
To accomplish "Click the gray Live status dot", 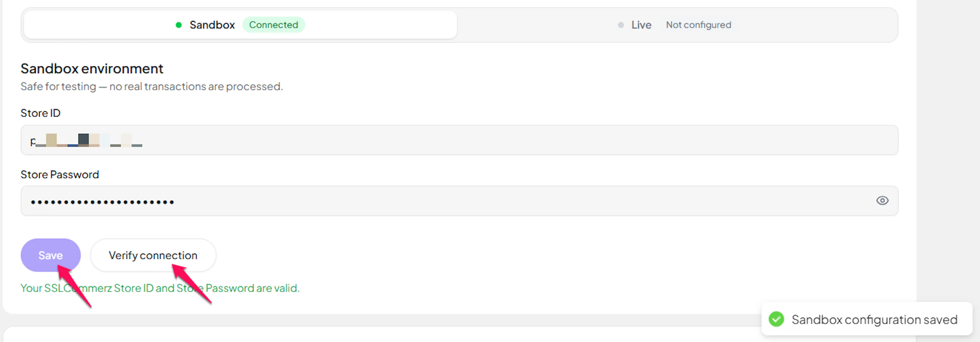I will 620,25.
